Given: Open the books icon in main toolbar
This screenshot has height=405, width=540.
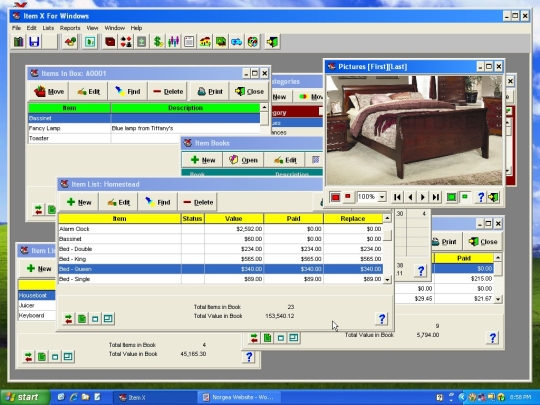Looking at the screenshot, I should 19,42.
